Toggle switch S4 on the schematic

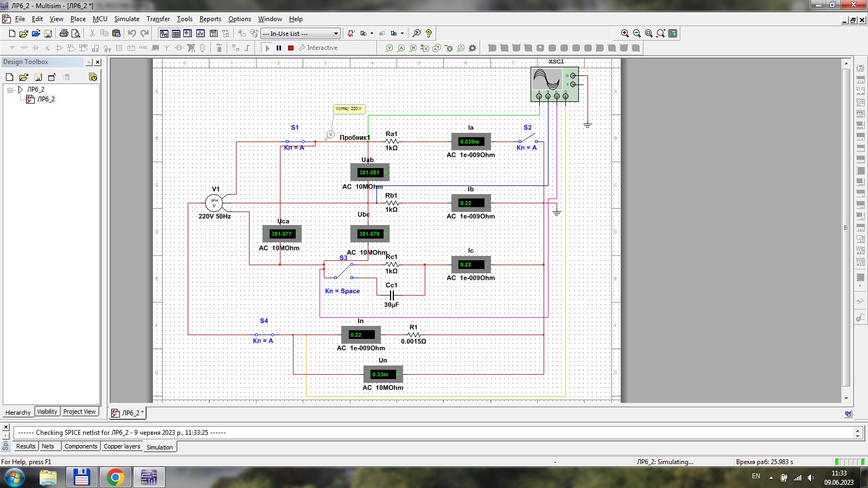pos(264,335)
